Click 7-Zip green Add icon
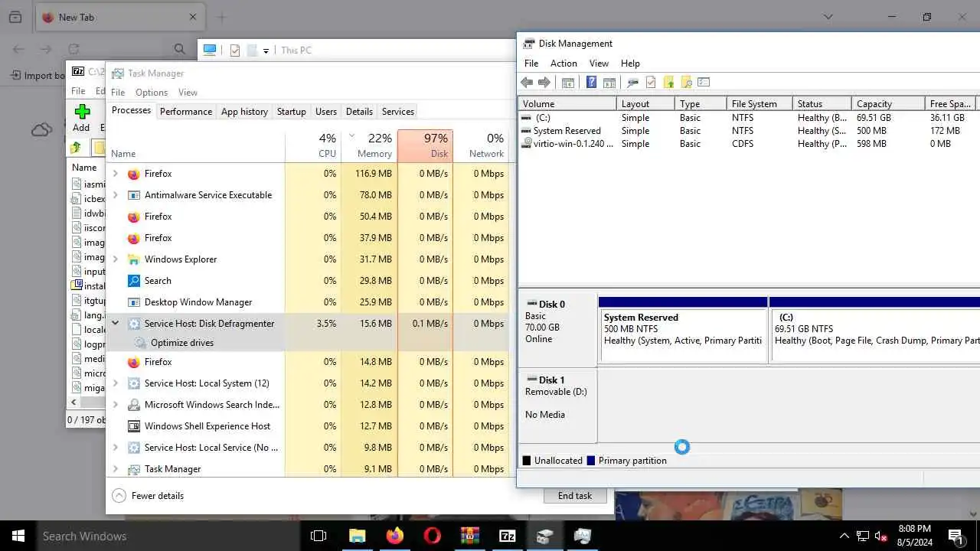Screen dimensions: 980x551 (82, 112)
